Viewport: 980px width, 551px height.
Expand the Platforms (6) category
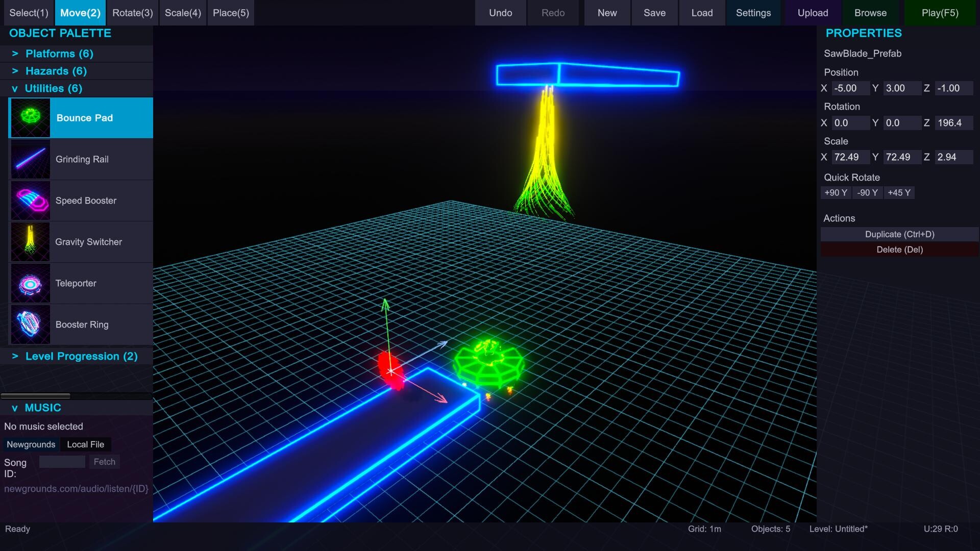coord(59,54)
